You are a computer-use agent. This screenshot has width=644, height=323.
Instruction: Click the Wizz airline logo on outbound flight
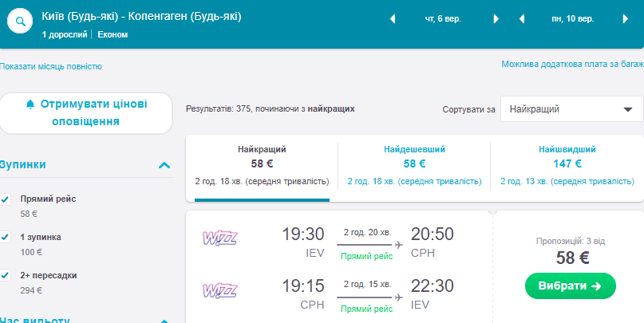click(220, 237)
